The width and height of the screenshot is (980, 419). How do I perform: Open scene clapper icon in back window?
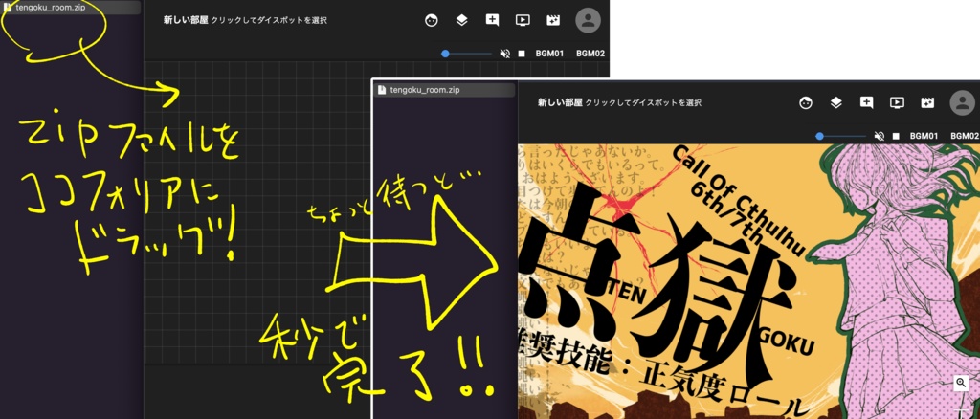553,20
